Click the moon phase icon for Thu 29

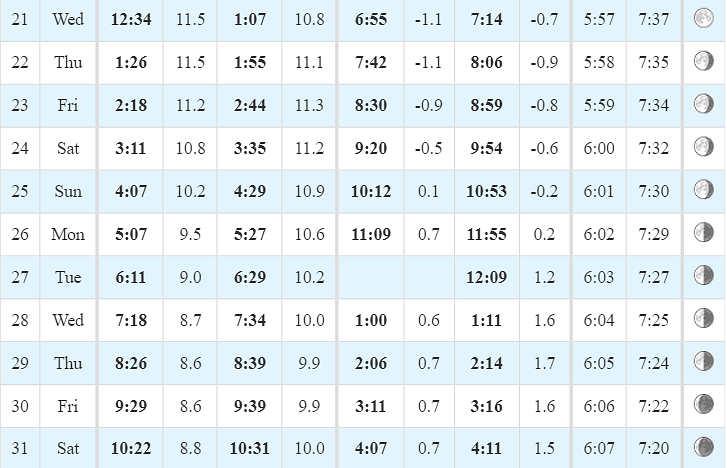tap(703, 361)
